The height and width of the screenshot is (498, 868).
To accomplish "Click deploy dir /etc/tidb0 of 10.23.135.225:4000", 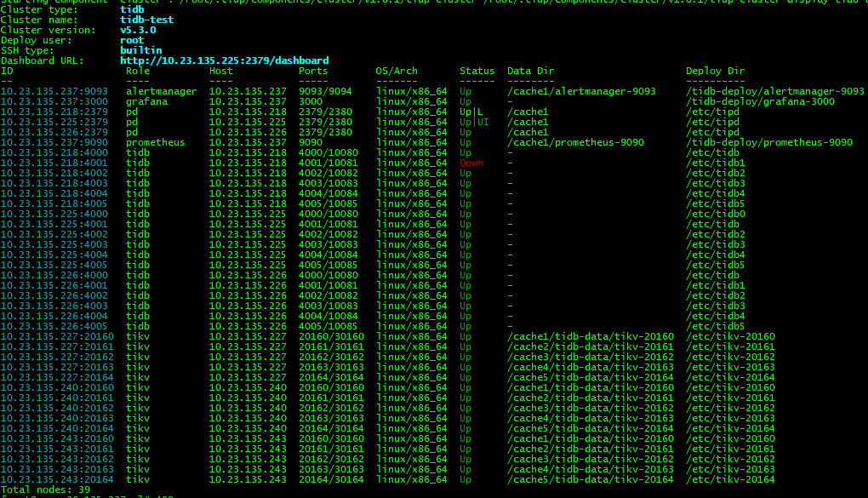I will (715, 214).
